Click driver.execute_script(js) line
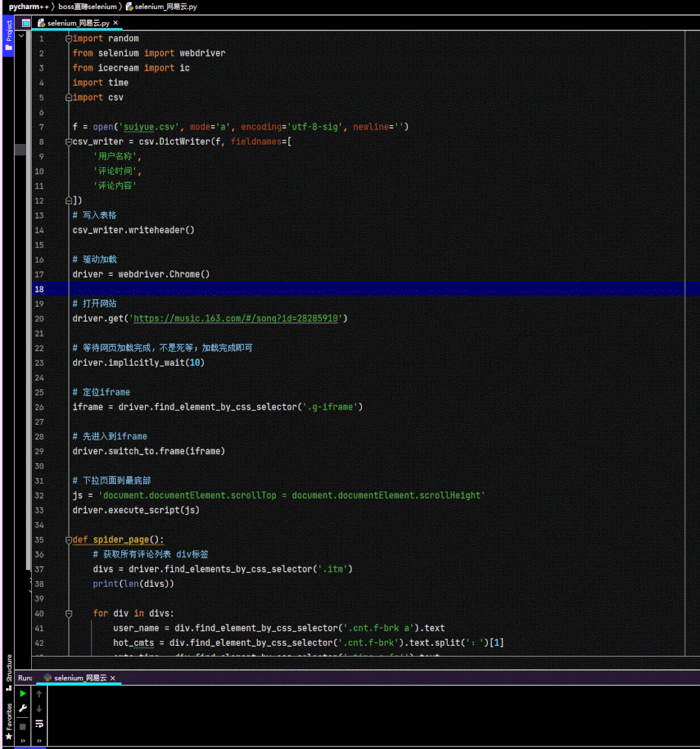Viewport: 700px width, 749px height. click(x=136, y=510)
